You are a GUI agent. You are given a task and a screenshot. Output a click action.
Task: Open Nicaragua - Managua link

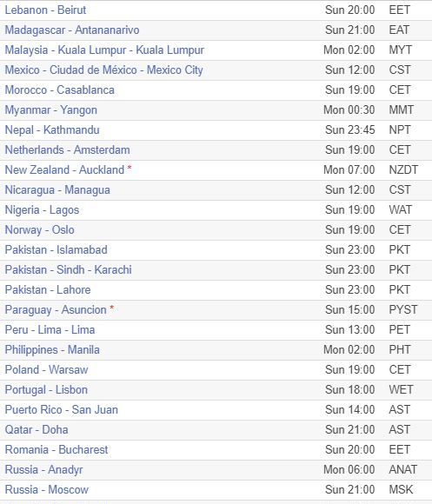57,190
